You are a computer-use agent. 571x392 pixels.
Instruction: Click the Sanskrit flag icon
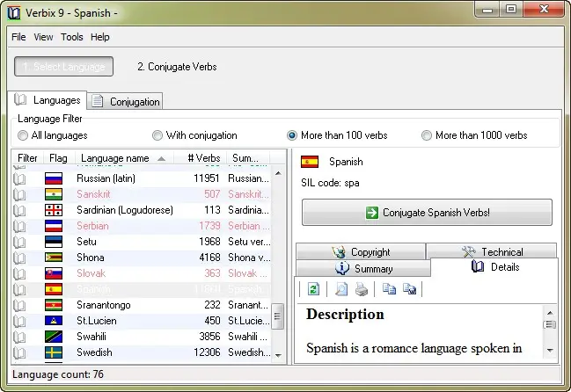[54, 194]
